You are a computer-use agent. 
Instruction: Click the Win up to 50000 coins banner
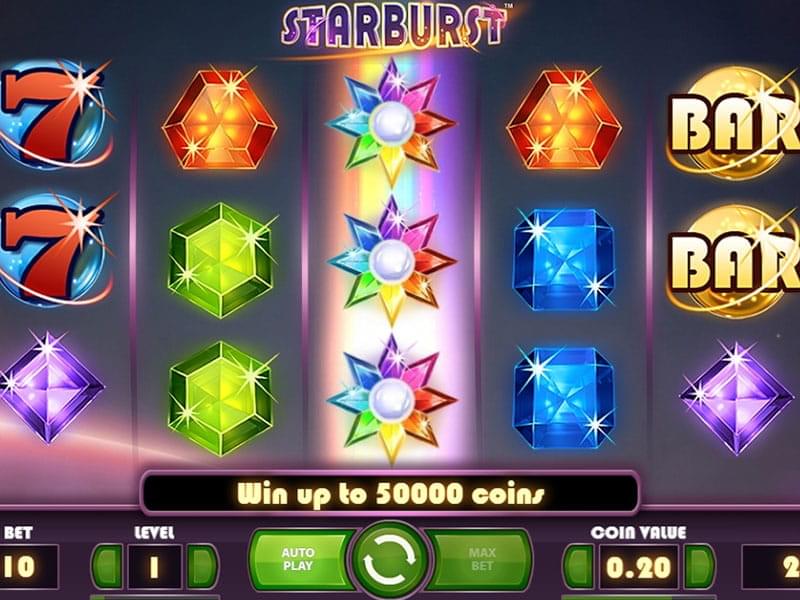[x=390, y=493]
